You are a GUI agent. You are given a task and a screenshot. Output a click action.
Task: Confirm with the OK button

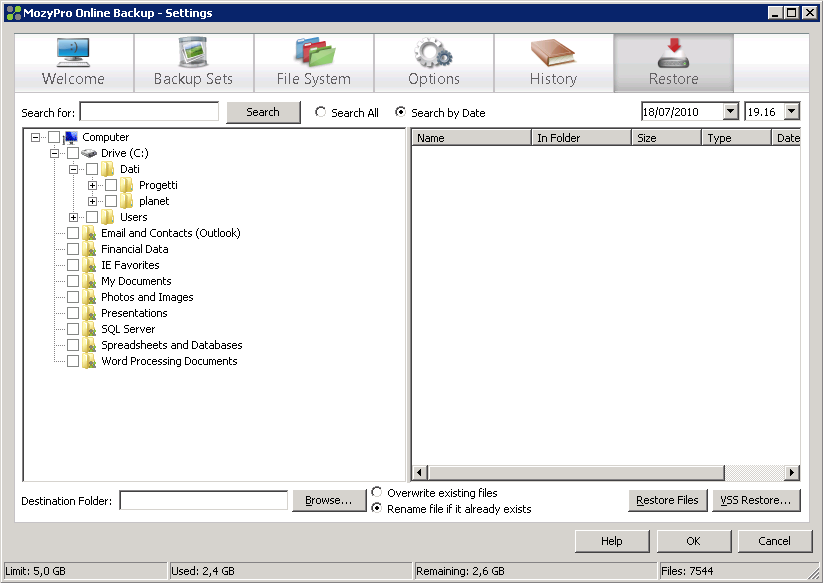(x=694, y=541)
